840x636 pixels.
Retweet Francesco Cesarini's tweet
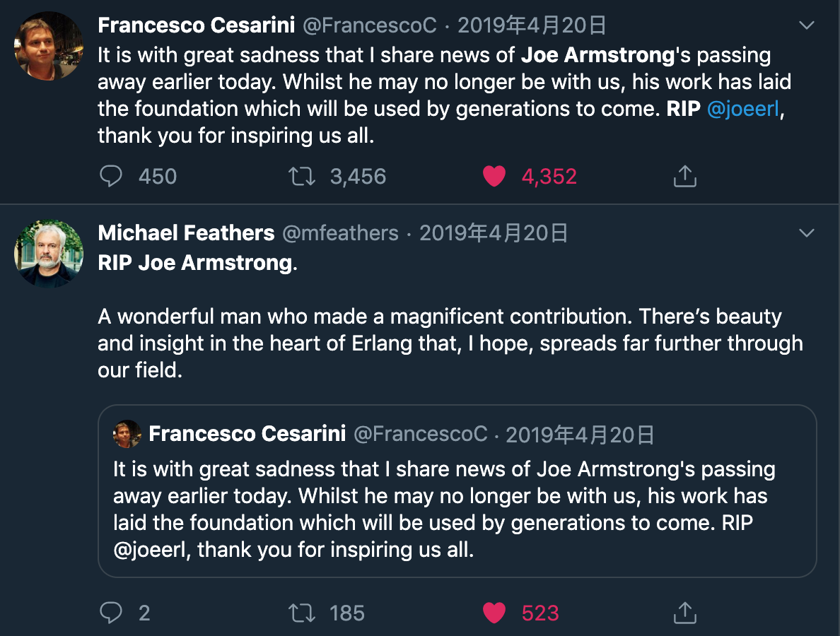pyautogui.click(x=302, y=176)
